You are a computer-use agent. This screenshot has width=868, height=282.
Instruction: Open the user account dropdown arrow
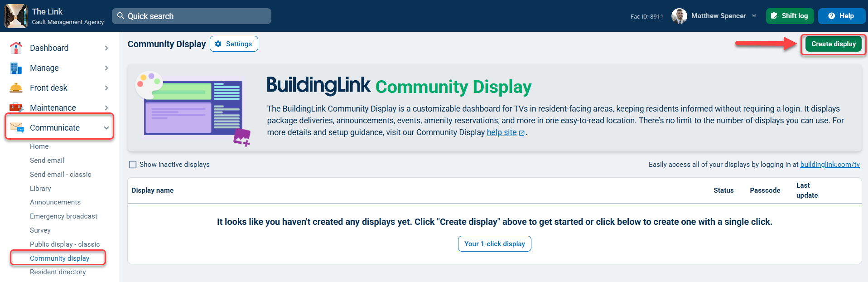(x=754, y=16)
